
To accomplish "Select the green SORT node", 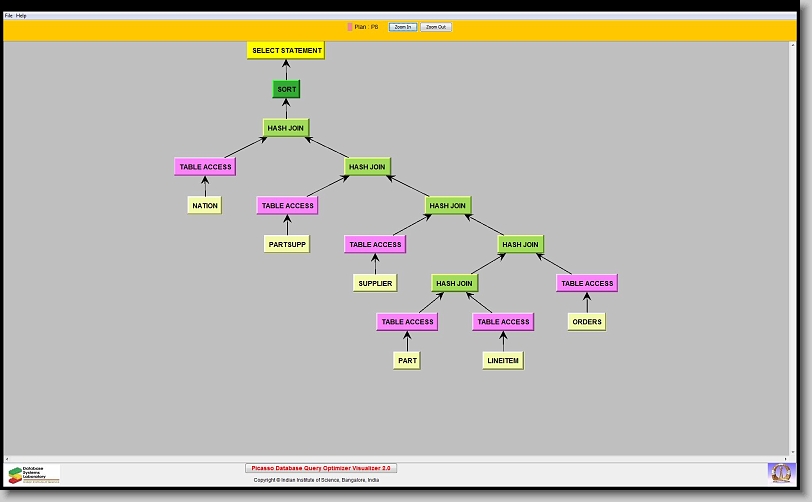I will click(286, 89).
